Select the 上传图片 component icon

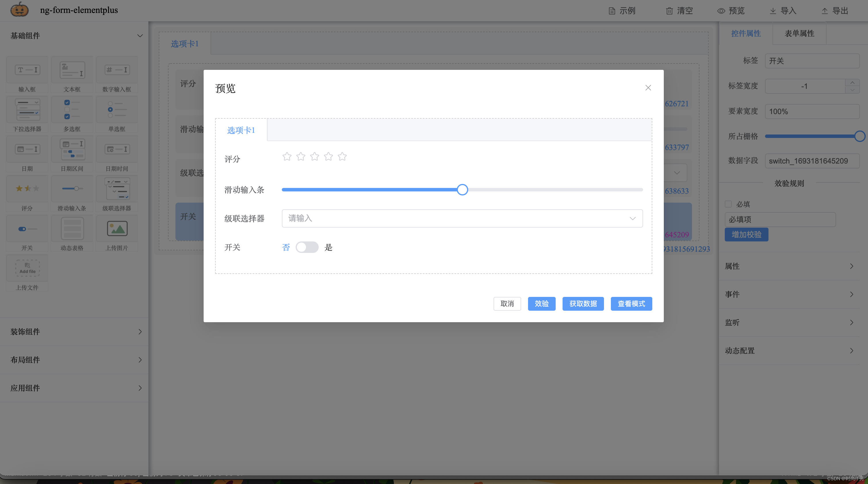(x=117, y=229)
